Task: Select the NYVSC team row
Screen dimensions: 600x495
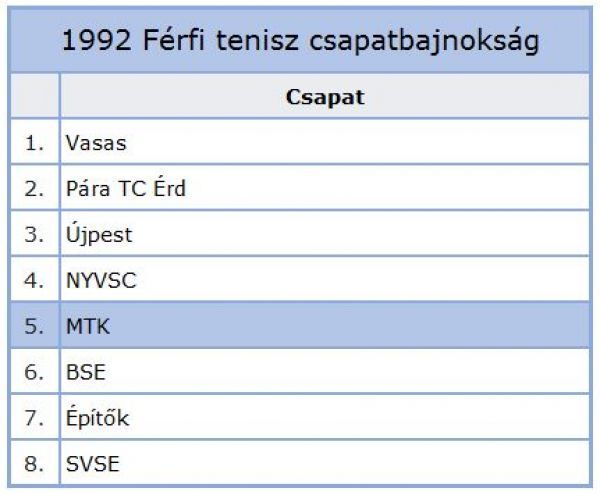Action: 300,280
